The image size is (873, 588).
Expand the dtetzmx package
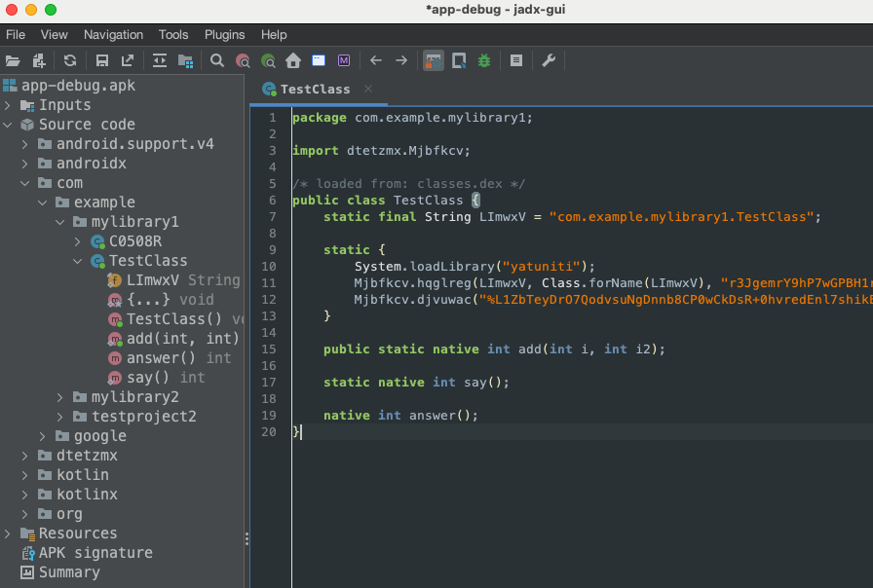pos(24,456)
